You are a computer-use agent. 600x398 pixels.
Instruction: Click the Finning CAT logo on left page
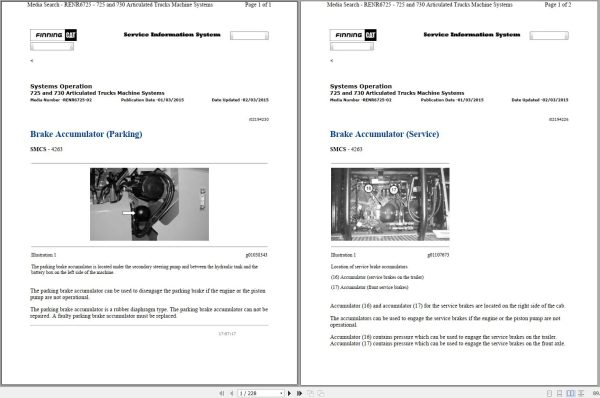pyautogui.click(x=54, y=35)
